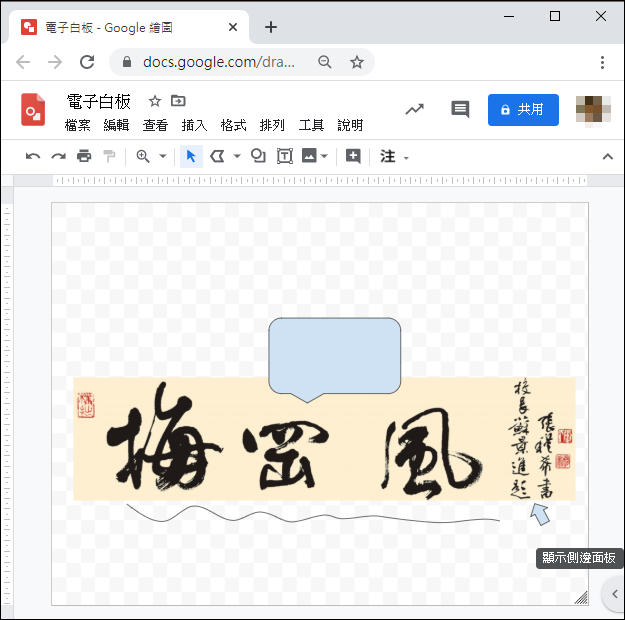Go back in browser history
The image size is (625, 620).
[x=23, y=62]
